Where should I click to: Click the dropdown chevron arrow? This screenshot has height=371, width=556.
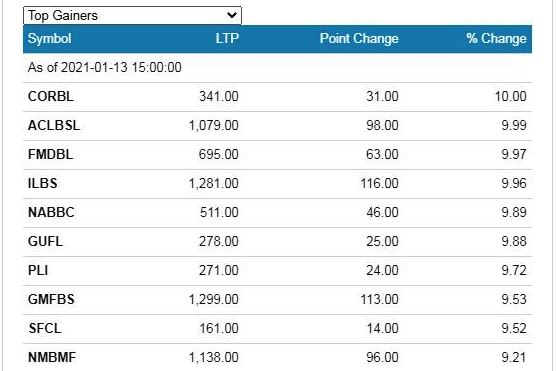232,15
